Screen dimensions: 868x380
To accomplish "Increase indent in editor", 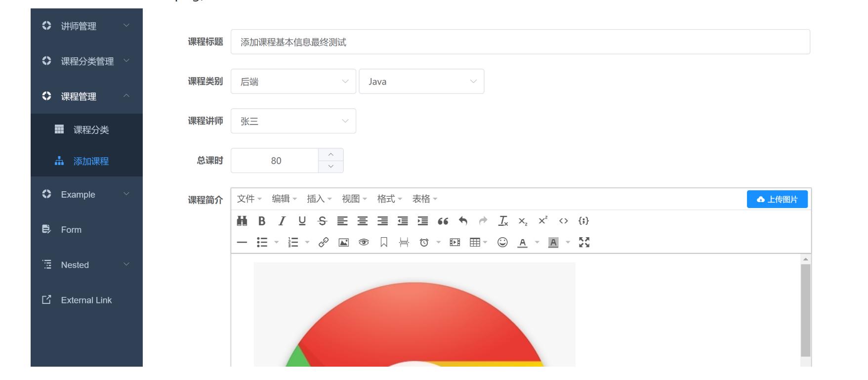I will tap(423, 221).
